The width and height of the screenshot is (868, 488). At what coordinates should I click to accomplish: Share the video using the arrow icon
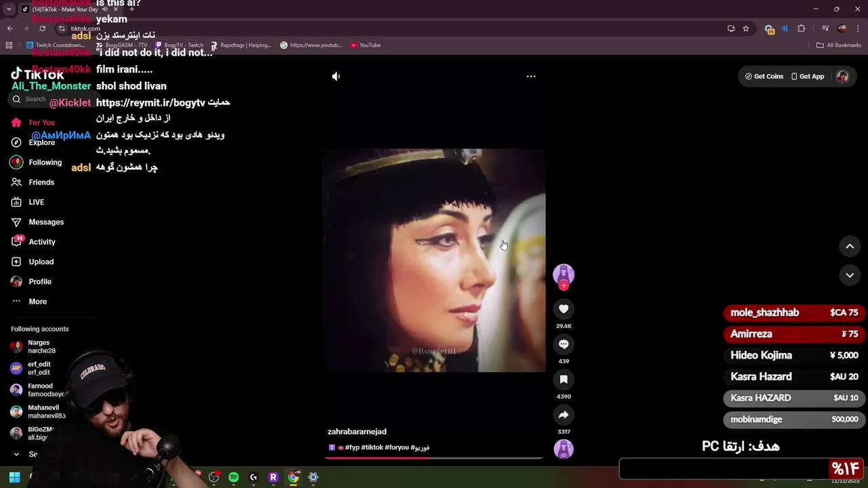pos(564,415)
